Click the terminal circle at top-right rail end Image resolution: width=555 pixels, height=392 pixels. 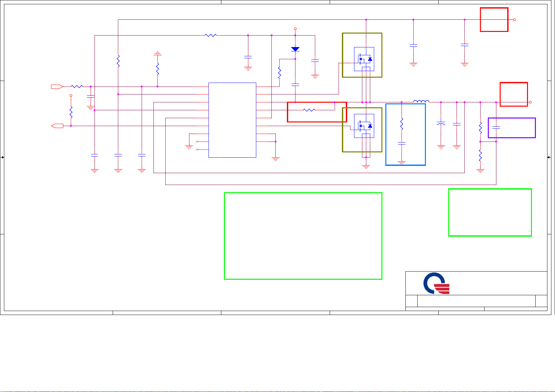[514, 19]
